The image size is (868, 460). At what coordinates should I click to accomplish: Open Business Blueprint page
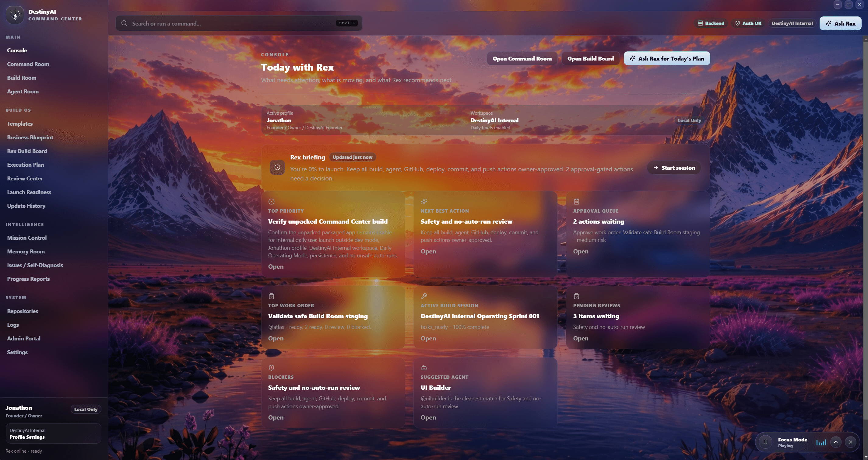coord(30,138)
